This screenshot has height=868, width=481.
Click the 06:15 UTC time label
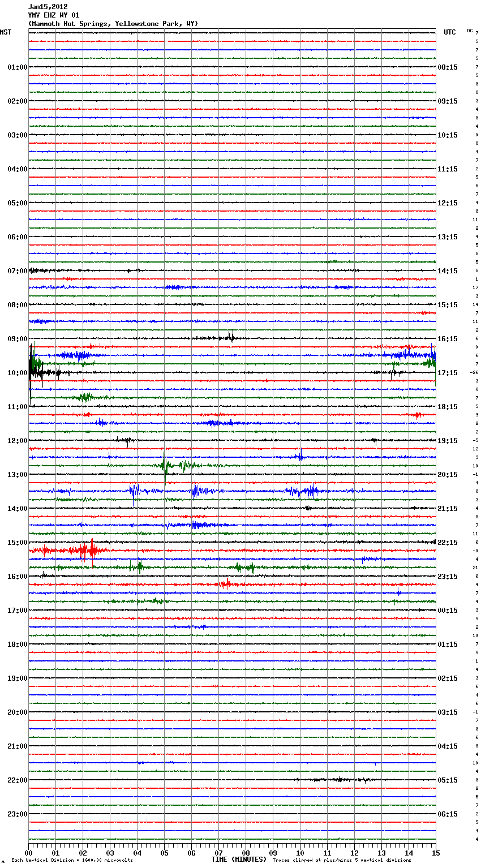[x=448, y=814]
